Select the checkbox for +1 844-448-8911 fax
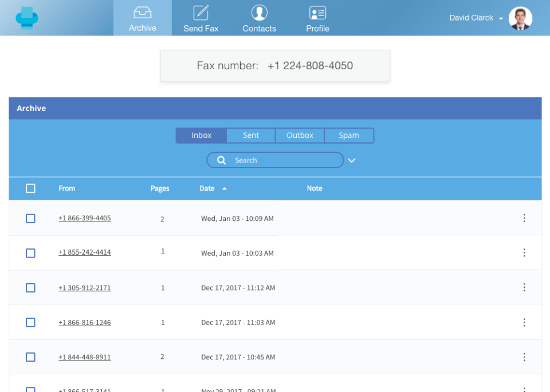 (x=31, y=357)
